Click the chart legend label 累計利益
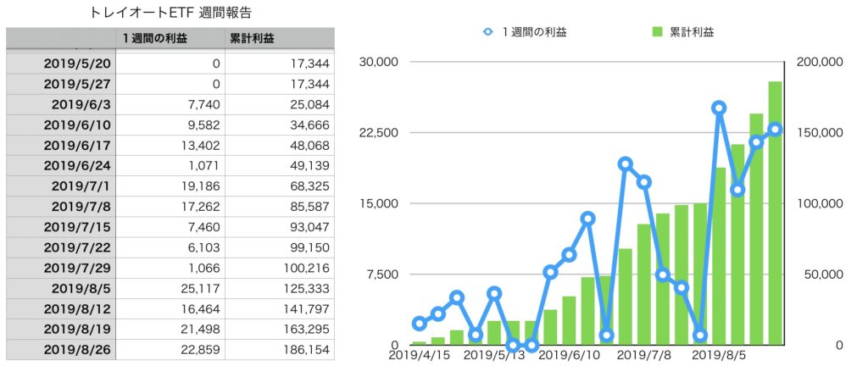868x377 pixels. 692,32
